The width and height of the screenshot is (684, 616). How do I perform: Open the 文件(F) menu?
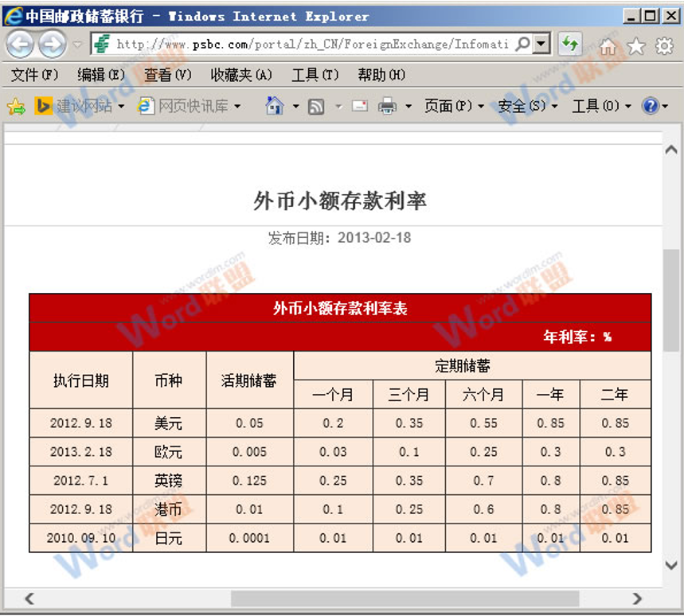click(31, 75)
